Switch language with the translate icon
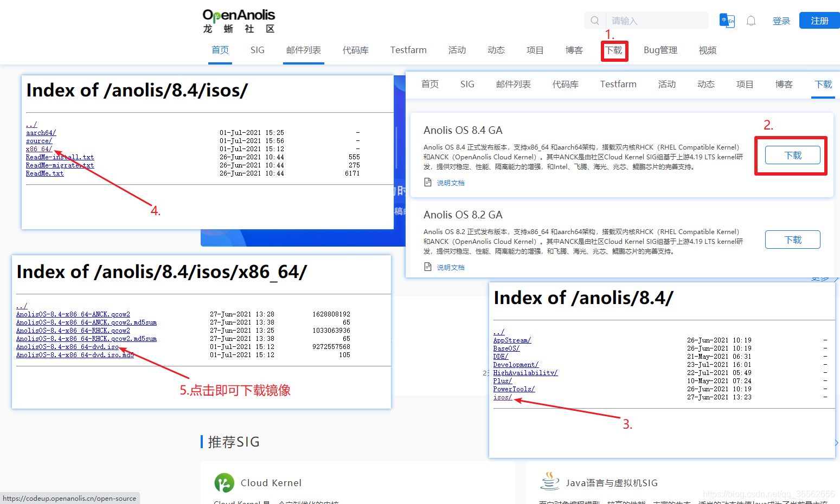Screen dimensions: 840x504 [727, 21]
